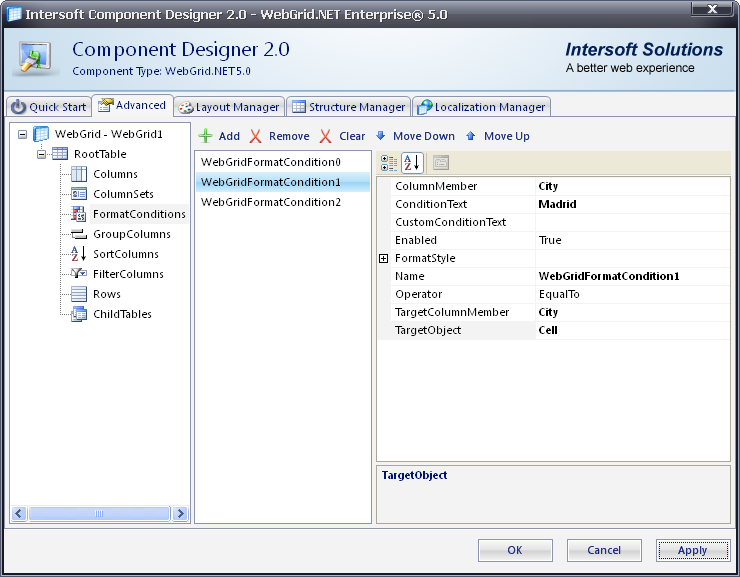Select the FilterColumns tree item
Image resolution: width=740 pixels, height=577 pixels.
click(128, 274)
